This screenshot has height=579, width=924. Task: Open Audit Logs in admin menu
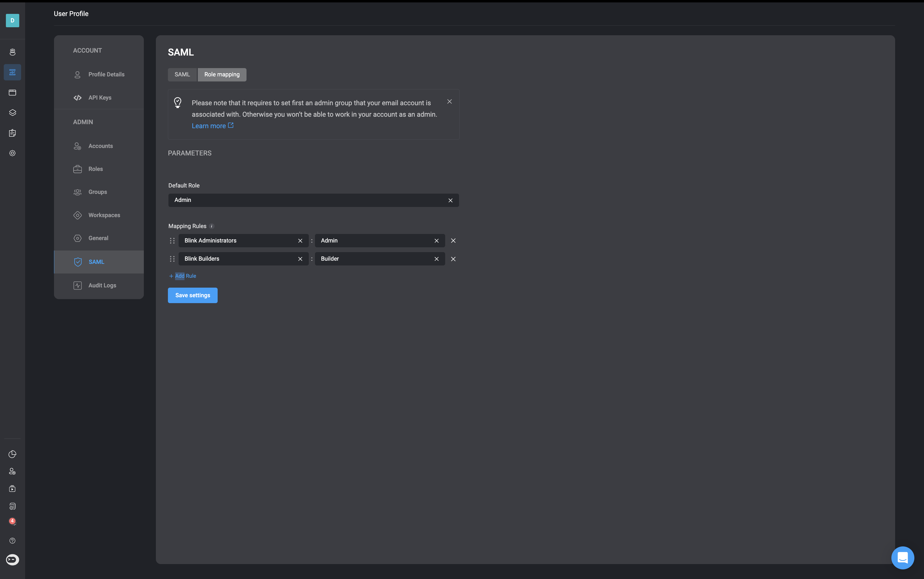tap(102, 285)
